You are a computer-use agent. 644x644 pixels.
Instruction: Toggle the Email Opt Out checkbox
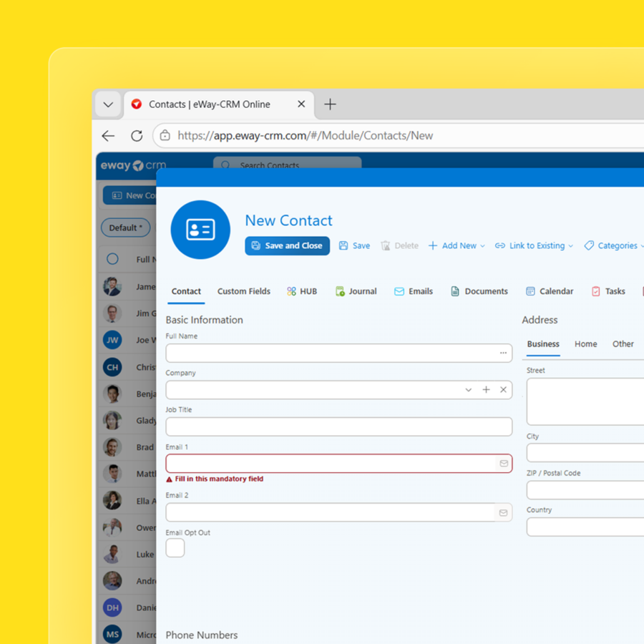175,548
